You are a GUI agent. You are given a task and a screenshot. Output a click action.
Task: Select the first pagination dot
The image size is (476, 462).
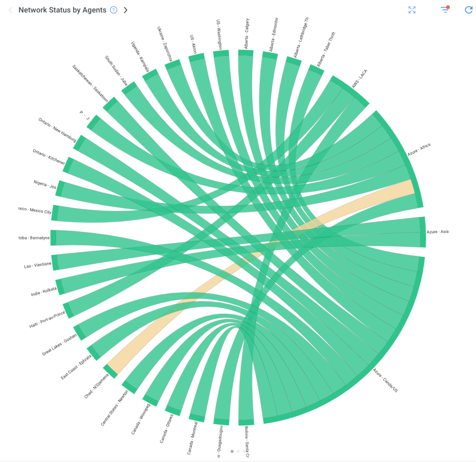232,451
